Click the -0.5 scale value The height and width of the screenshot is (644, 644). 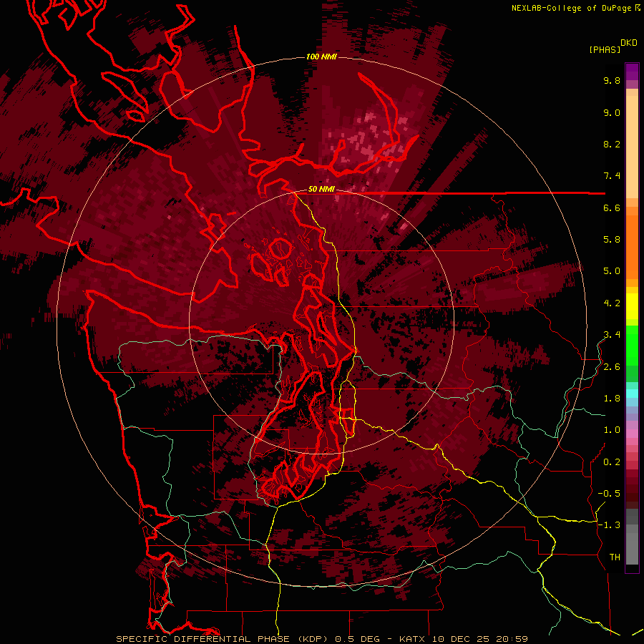pos(609,494)
